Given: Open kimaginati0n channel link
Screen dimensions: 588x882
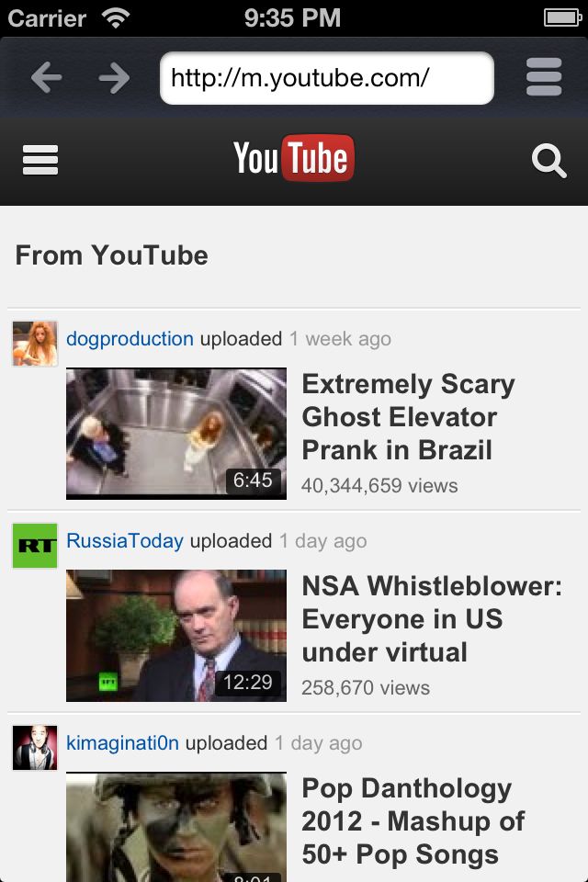Looking at the screenshot, I should pyautogui.click(x=123, y=743).
